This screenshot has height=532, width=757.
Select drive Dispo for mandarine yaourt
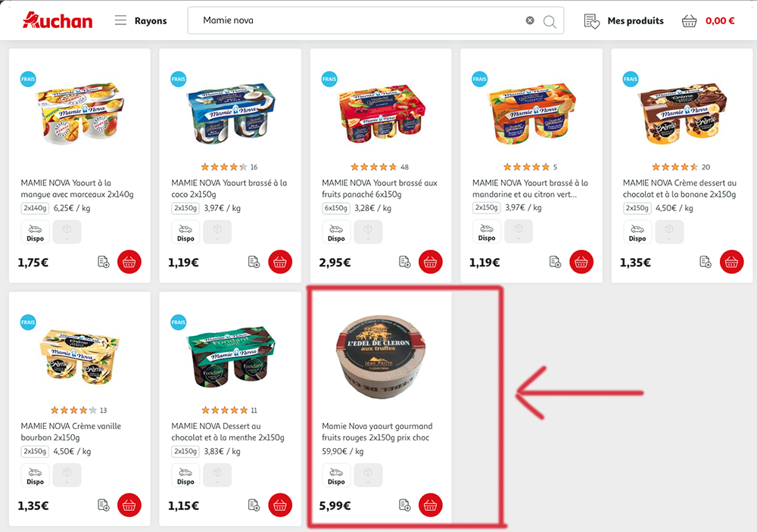[x=487, y=232]
